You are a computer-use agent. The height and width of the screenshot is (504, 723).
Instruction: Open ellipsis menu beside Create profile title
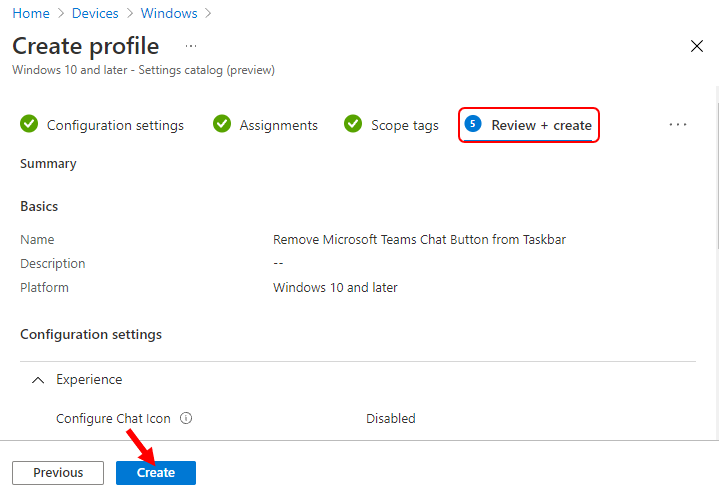(x=191, y=46)
